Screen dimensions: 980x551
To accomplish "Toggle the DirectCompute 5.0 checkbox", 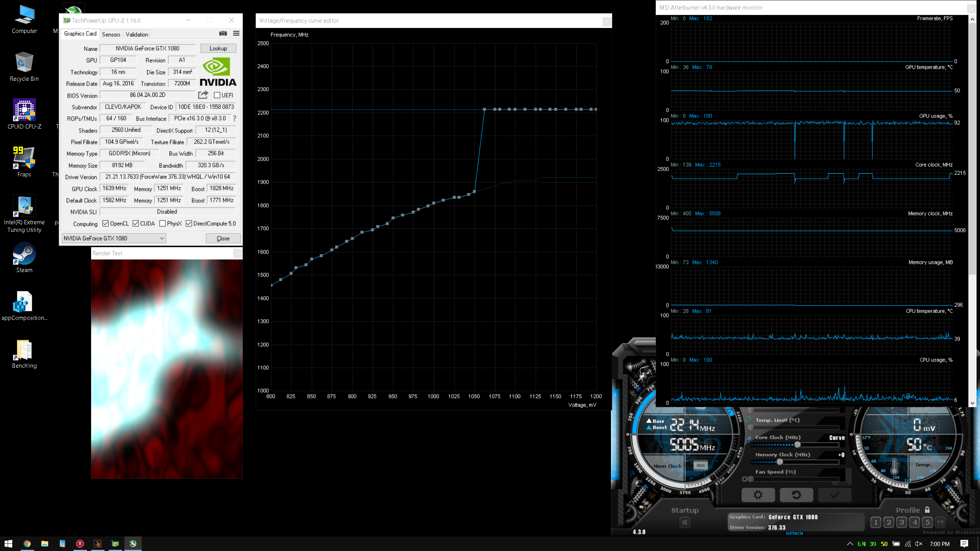I will point(189,223).
